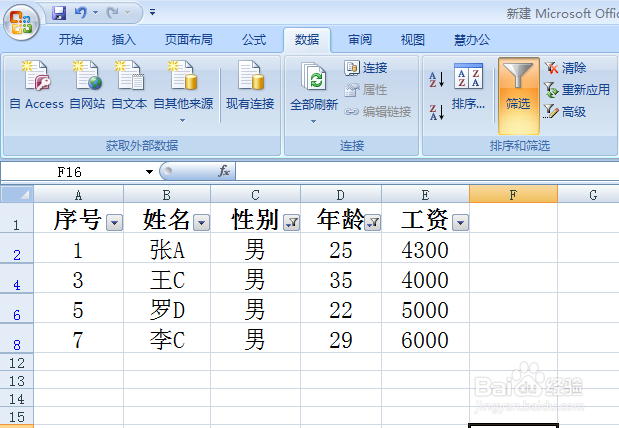This screenshot has width=619, height=428.
Task: Open the 工资 column filter dropdown
Action: point(460,223)
